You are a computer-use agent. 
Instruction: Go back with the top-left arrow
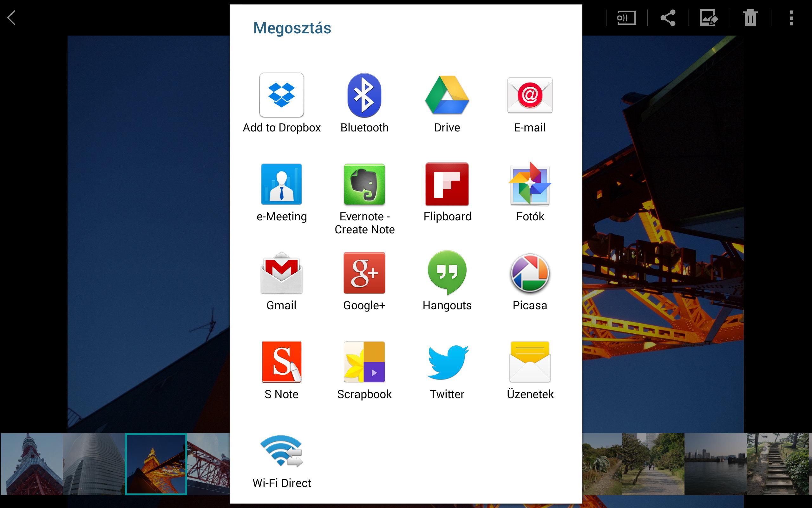click(12, 18)
